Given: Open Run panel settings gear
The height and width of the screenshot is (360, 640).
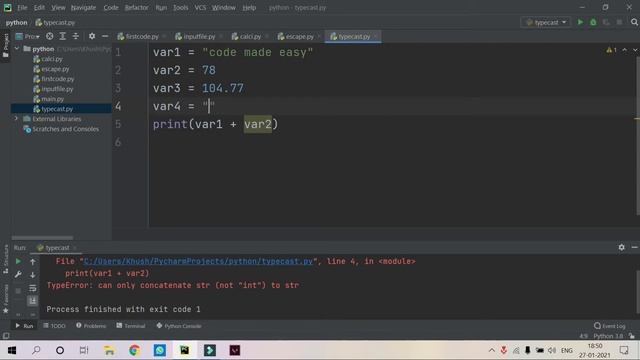Looking at the screenshot, I should [621, 247].
